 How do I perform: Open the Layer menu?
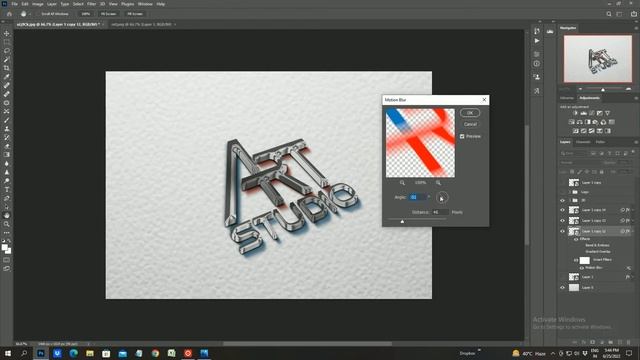coord(52,4)
